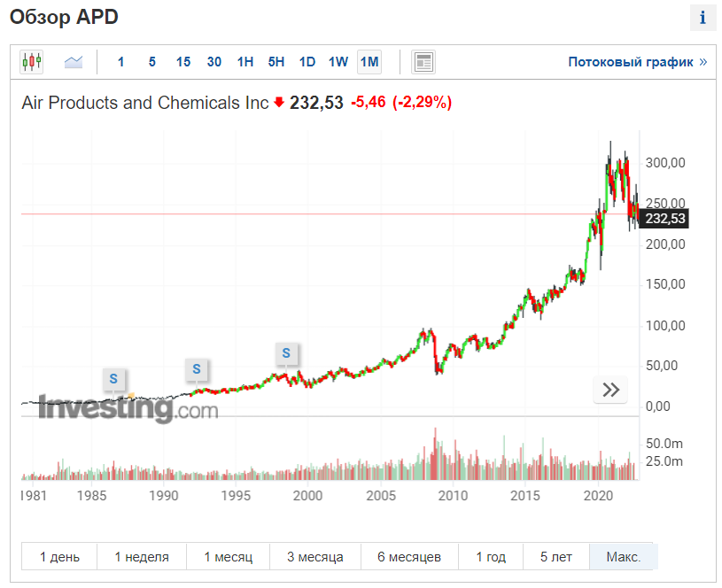Show the 1 год range
Image resolution: width=722 pixels, height=588 pixels.
[x=491, y=557]
